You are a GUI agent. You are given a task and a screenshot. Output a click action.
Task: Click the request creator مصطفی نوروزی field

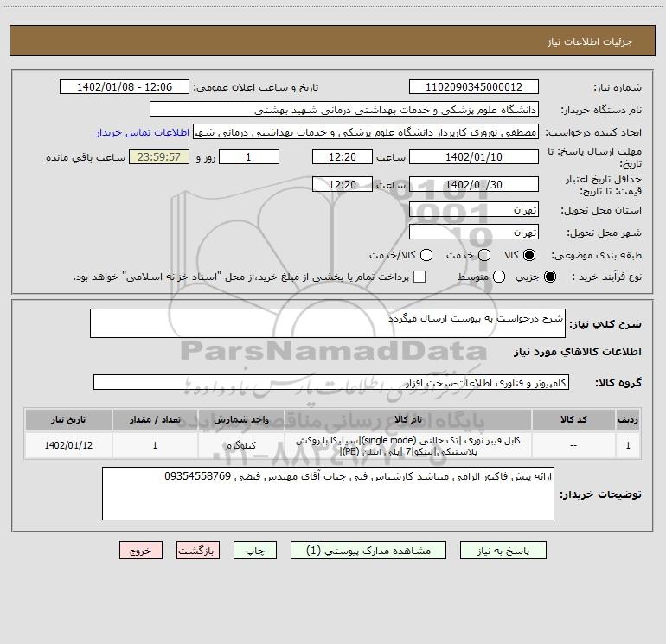tap(366, 131)
